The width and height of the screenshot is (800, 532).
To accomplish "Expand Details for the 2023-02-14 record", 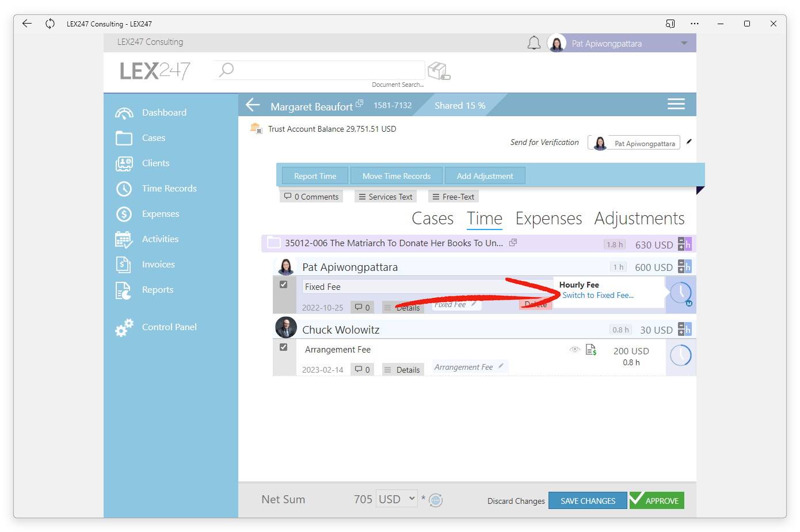I will (403, 370).
